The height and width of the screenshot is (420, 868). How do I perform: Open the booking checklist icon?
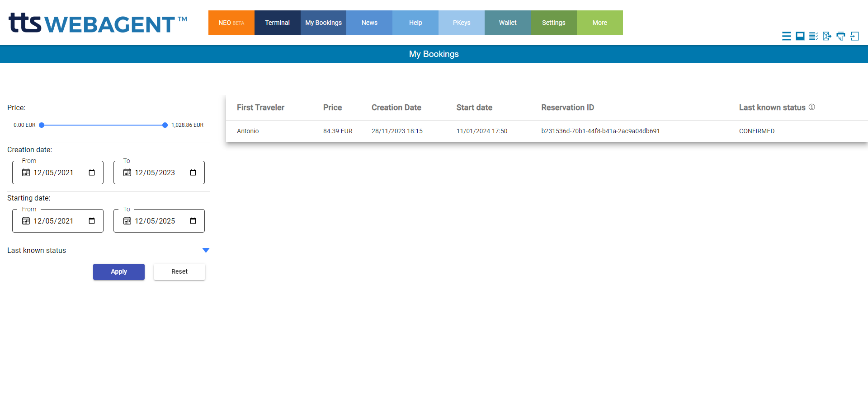[814, 36]
